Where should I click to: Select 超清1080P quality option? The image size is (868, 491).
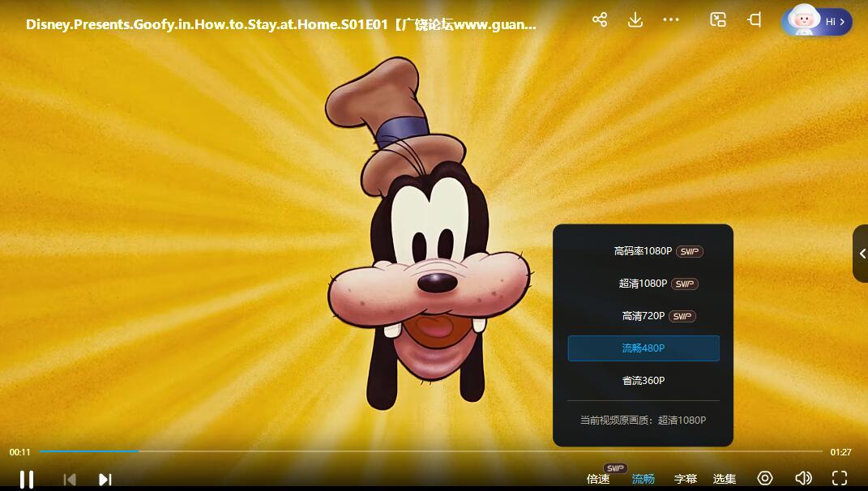(644, 284)
